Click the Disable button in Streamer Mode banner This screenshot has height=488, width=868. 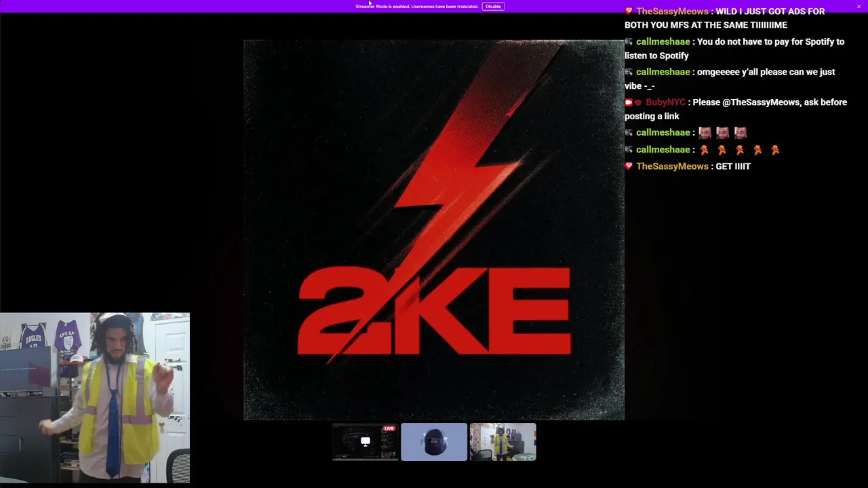point(493,6)
